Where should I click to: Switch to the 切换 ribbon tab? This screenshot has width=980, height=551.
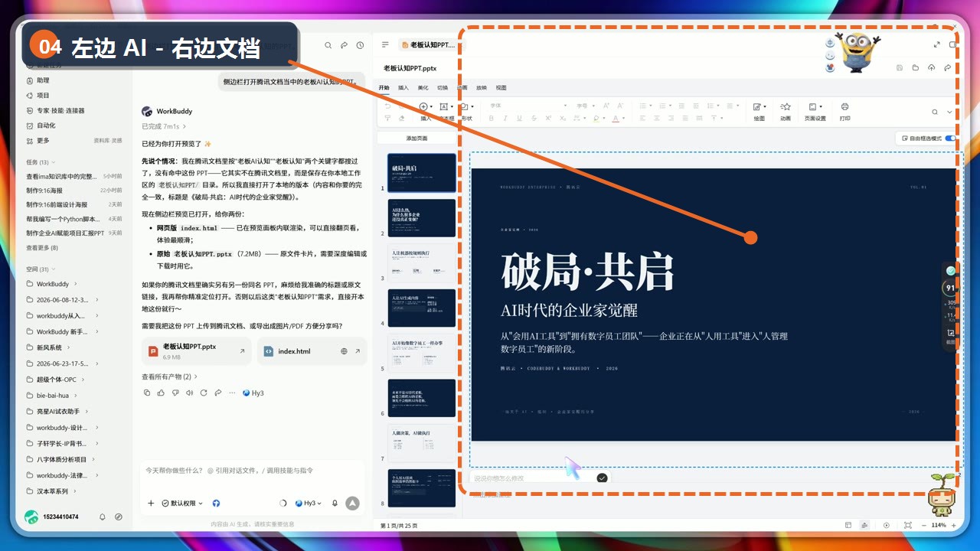click(x=443, y=88)
